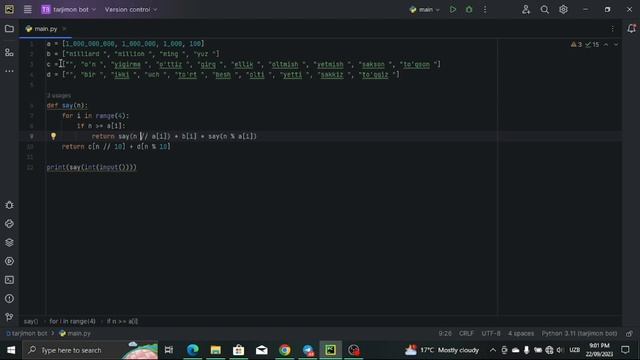Open Search Everywhere magnifier
Screen dimensions: 640x360
(544, 9)
